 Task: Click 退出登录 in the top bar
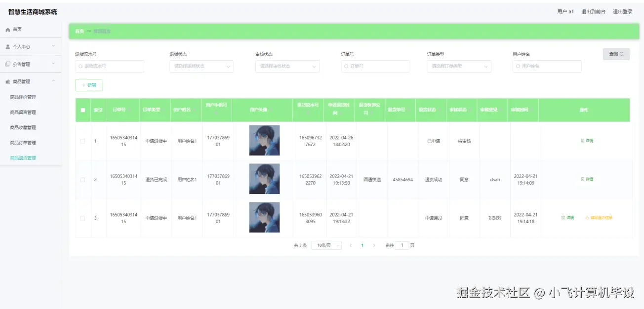pos(623,12)
